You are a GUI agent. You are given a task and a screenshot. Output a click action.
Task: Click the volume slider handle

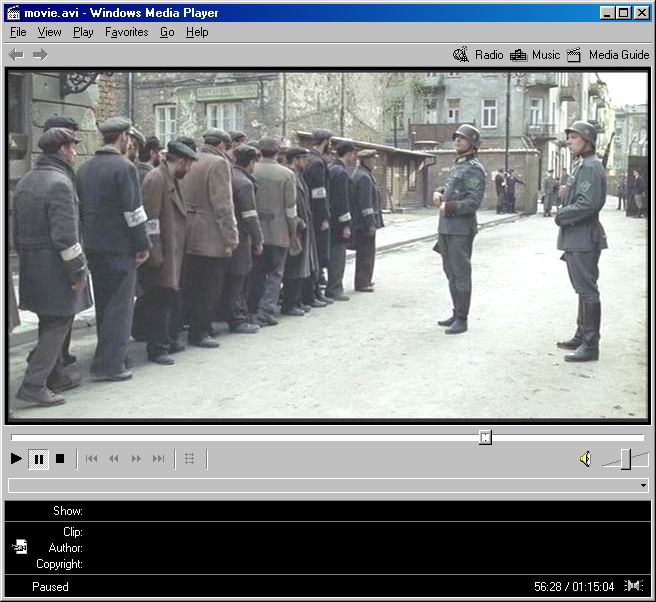(625, 459)
